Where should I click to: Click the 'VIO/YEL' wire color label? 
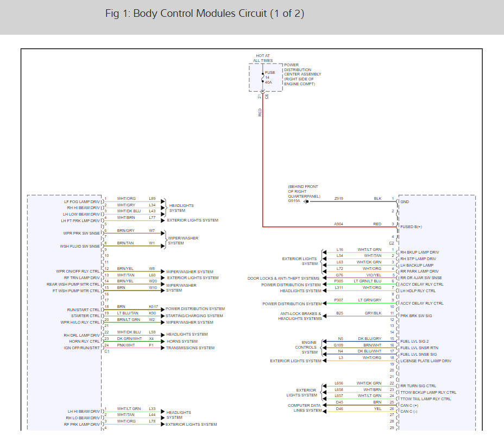374,275
